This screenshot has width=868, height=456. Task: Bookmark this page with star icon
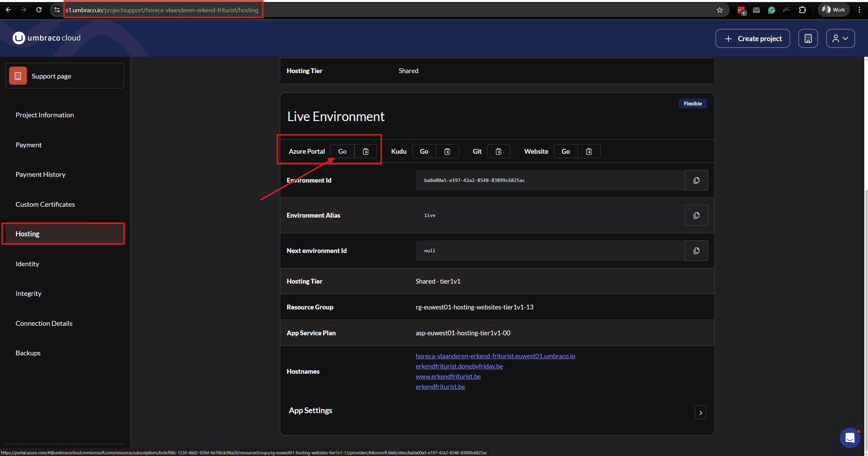pyautogui.click(x=719, y=10)
